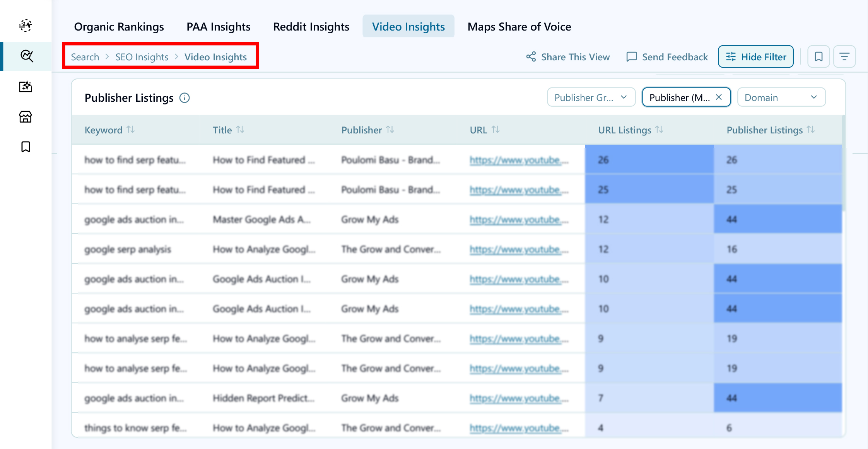The height and width of the screenshot is (449, 868).
Task: Switch to Maps Share of Voice tab
Action: [519, 26]
